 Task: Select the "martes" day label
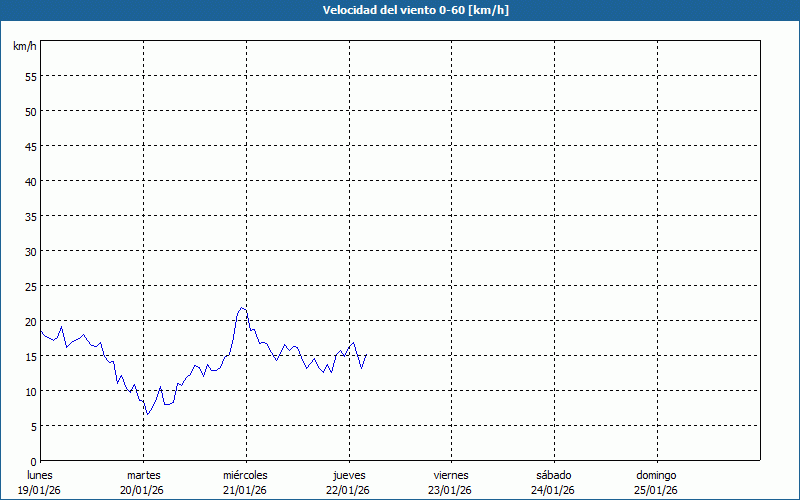point(143,475)
